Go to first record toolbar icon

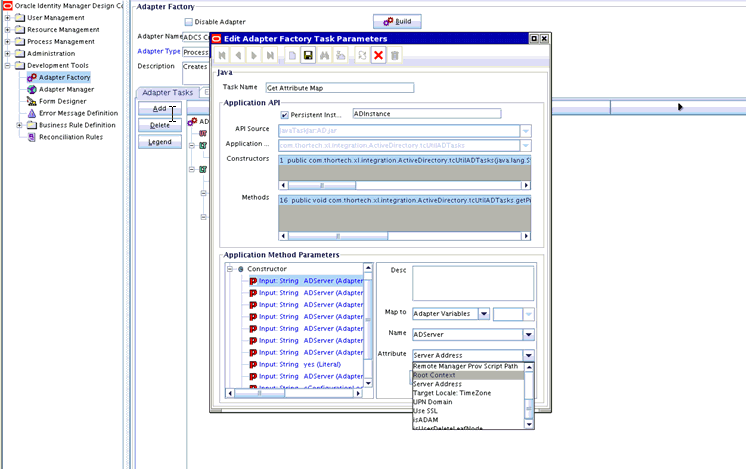tap(222, 56)
